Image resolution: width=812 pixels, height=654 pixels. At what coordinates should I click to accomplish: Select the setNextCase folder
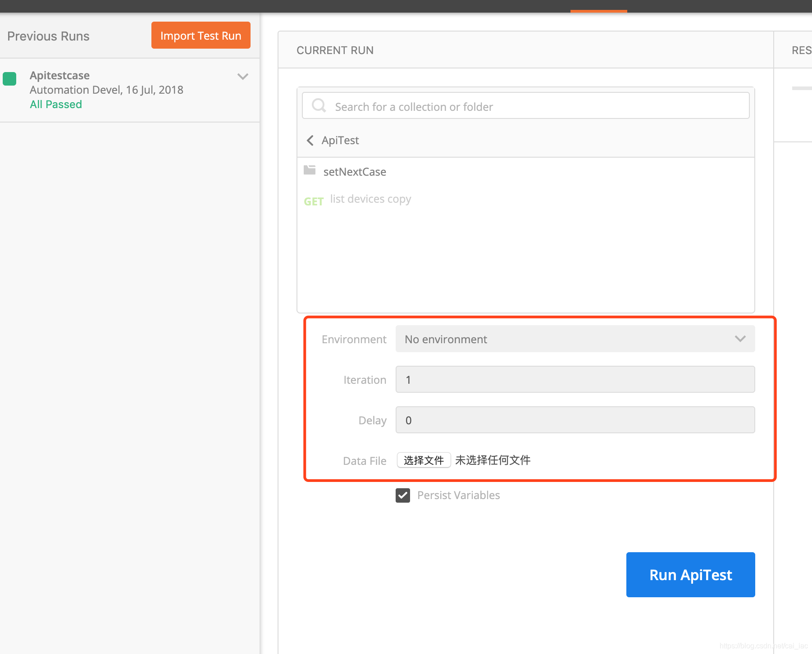pyautogui.click(x=525, y=172)
